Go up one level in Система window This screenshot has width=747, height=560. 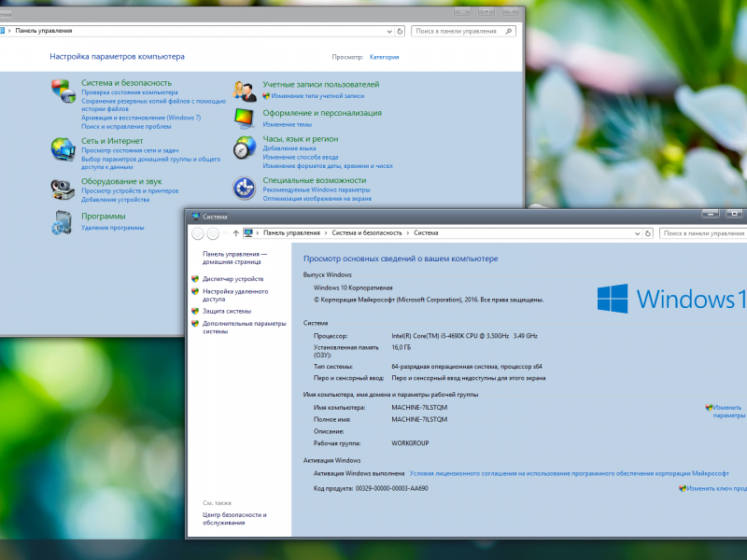click(x=236, y=233)
